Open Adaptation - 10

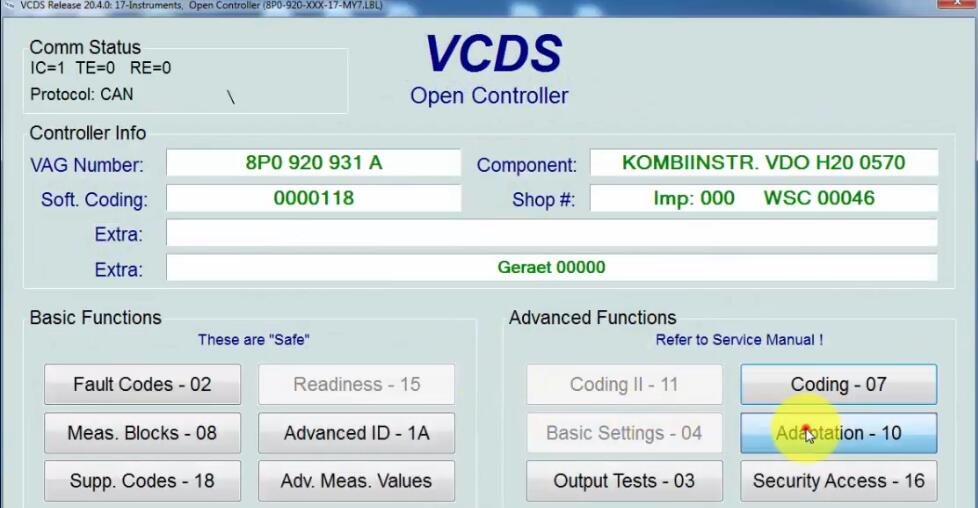[x=838, y=433]
